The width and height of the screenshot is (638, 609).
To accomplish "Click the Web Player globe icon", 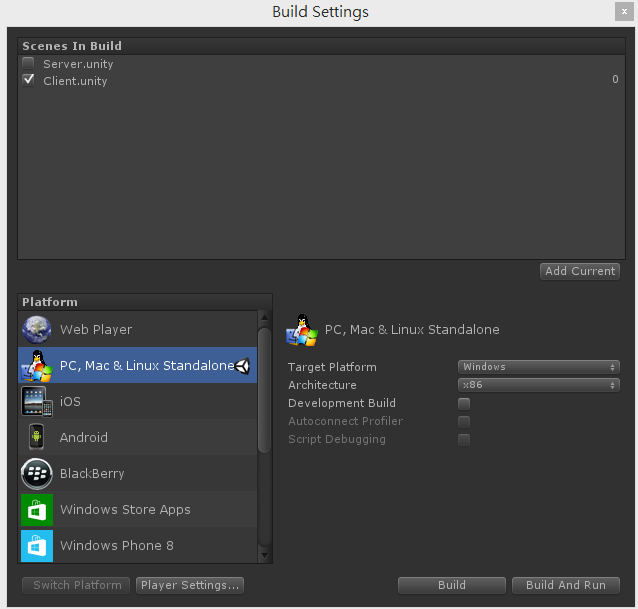I will click(x=37, y=330).
